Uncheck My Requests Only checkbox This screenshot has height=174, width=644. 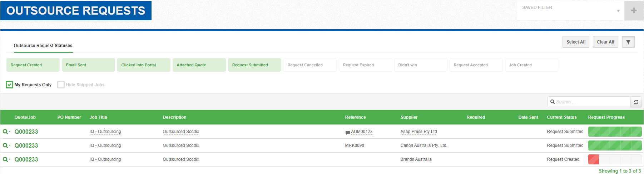pos(10,85)
